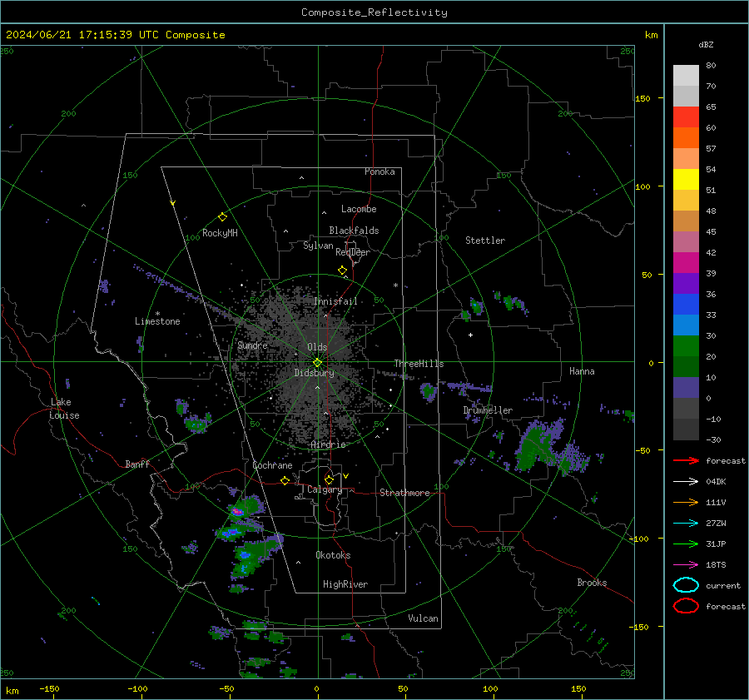The width and height of the screenshot is (749, 700).
Task: Select the cyan 'current' ellipse legend icon
Action: 686,585
